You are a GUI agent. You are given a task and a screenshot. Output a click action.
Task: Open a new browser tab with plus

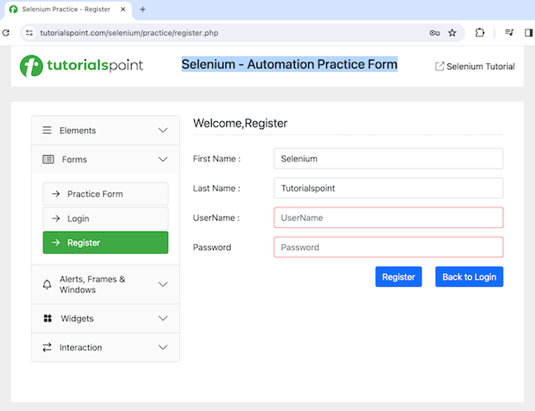143,10
